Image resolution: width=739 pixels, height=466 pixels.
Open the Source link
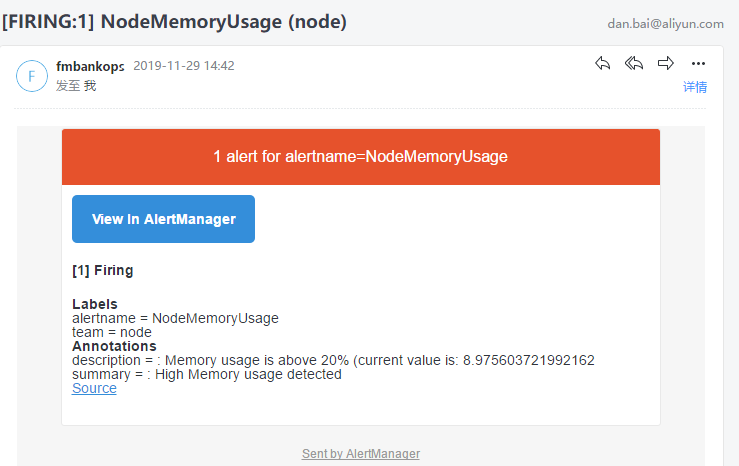pos(94,388)
